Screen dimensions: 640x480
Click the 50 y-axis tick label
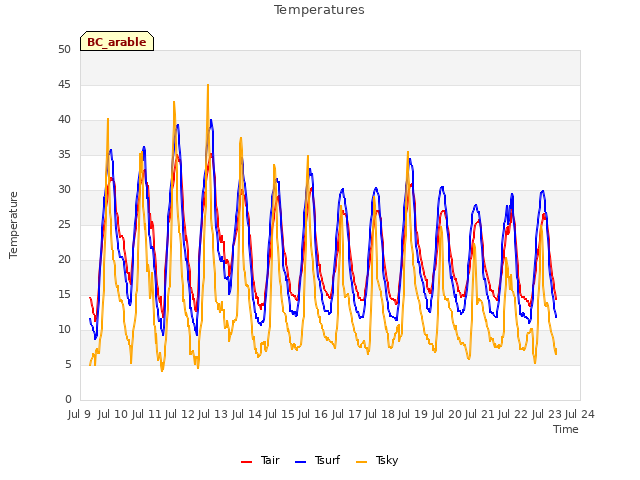tap(64, 50)
